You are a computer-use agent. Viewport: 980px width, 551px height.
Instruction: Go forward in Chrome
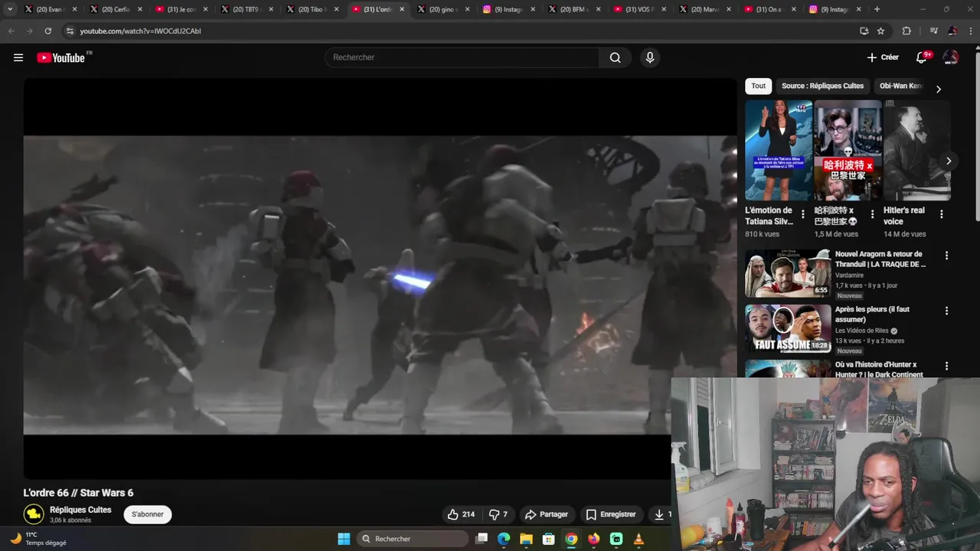click(x=29, y=31)
